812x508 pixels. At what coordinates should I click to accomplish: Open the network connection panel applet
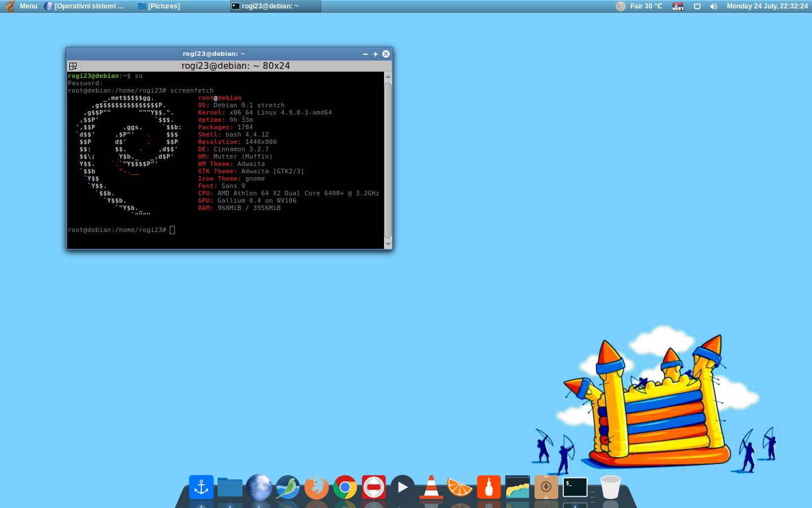(x=697, y=6)
